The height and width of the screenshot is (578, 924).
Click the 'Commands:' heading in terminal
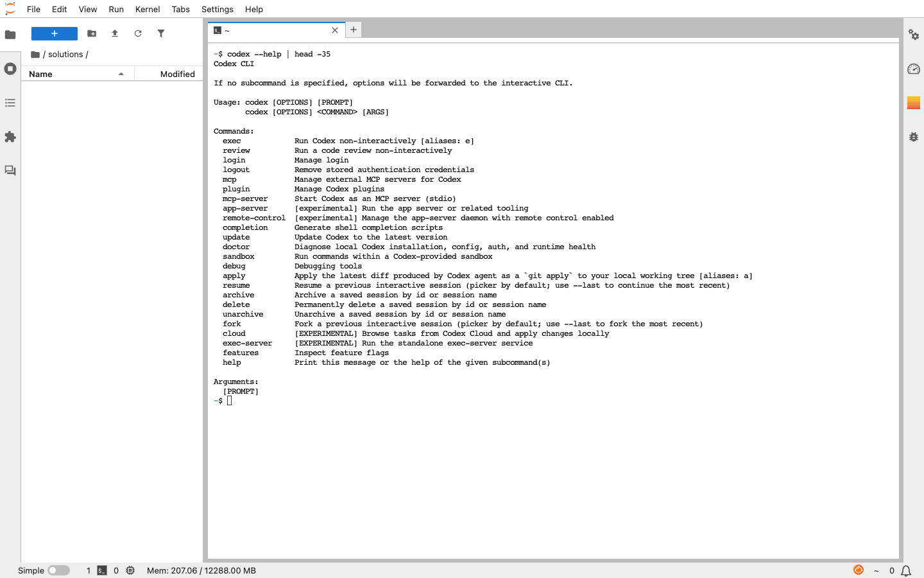pyautogui.click(x=234, y=131)
